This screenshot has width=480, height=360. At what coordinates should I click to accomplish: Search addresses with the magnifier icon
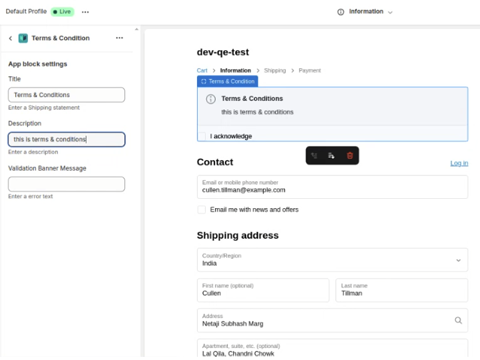(x=458, y=320)
